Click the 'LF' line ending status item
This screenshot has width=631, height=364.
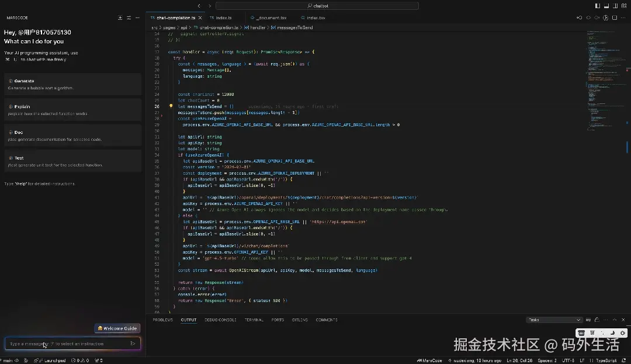[x=582, y=360]
